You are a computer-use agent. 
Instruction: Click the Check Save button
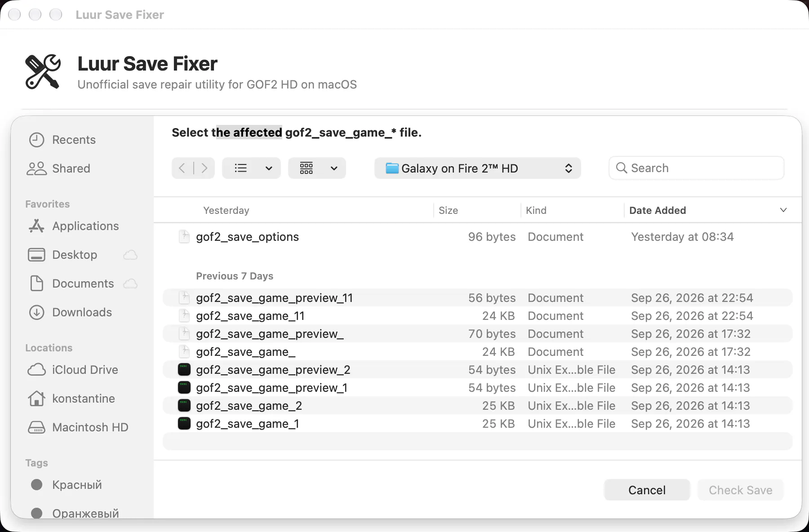740,490
